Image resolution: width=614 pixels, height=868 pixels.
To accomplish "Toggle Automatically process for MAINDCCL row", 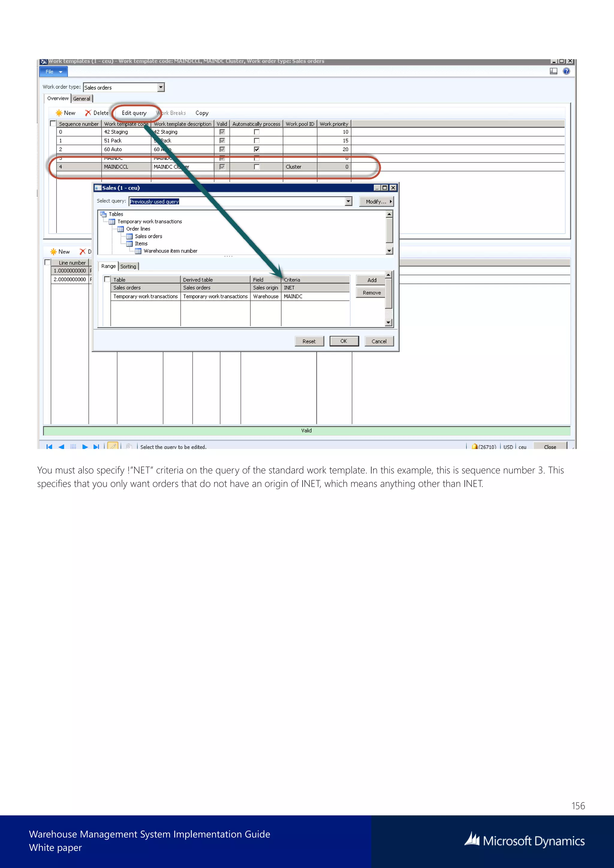I will coord(257,167).
